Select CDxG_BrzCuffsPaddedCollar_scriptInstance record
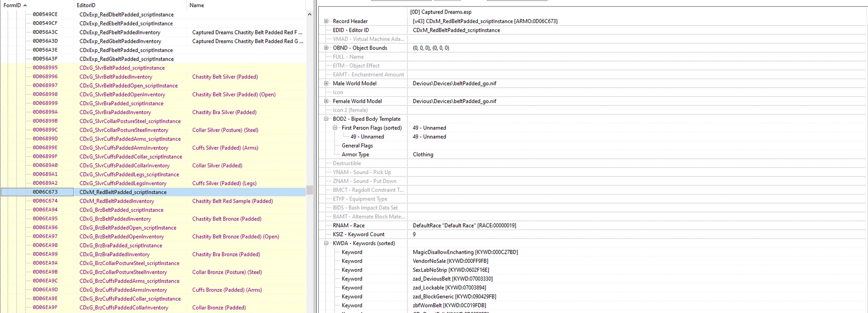The width and height of the screenshot is (868, 313). click(x=153, y=299)
